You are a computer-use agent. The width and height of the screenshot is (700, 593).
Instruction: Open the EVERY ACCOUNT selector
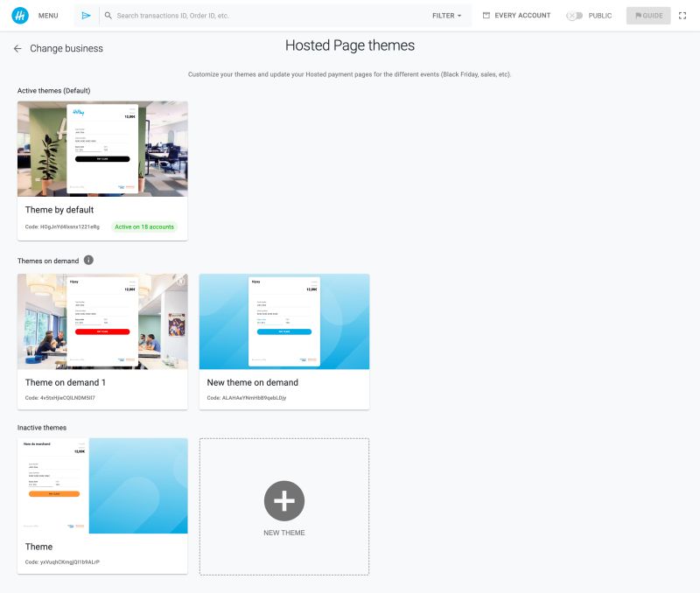tap(521, 15)
